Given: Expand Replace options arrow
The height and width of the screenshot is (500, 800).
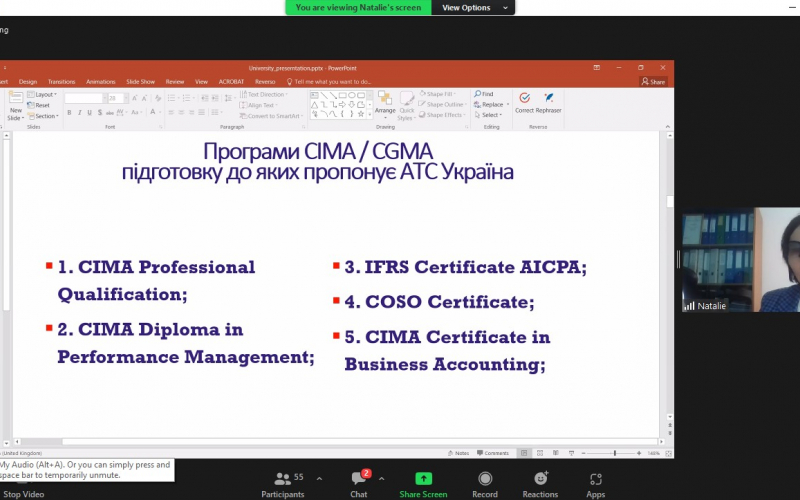Looking at the screenshot, I should [x=508, y=105].
